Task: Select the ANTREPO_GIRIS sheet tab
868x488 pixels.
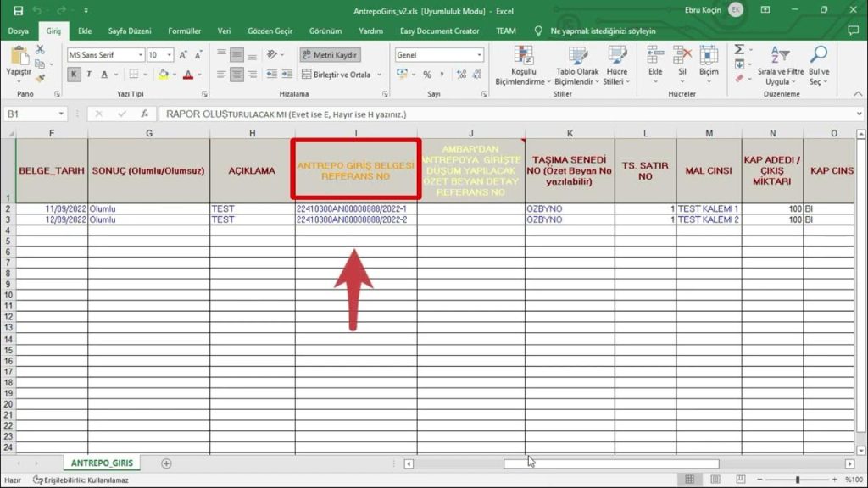Action: tap(101, 463)
